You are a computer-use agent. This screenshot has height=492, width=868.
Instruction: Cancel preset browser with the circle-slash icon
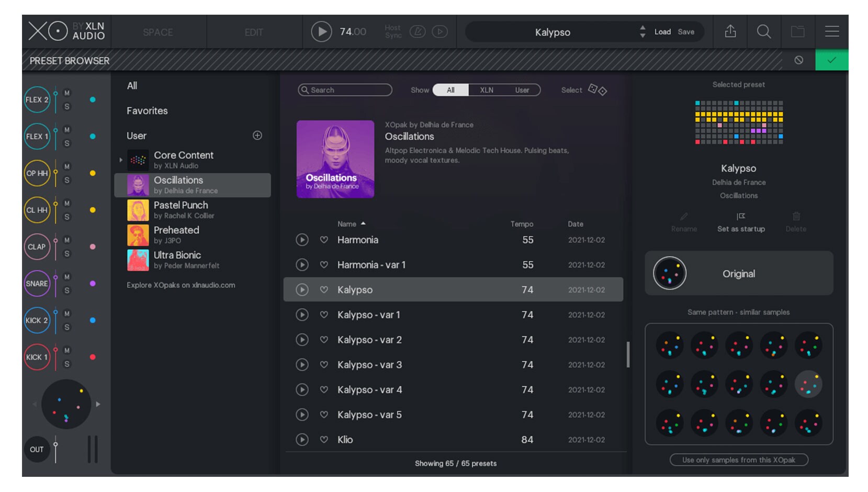(x=798, y=60)
